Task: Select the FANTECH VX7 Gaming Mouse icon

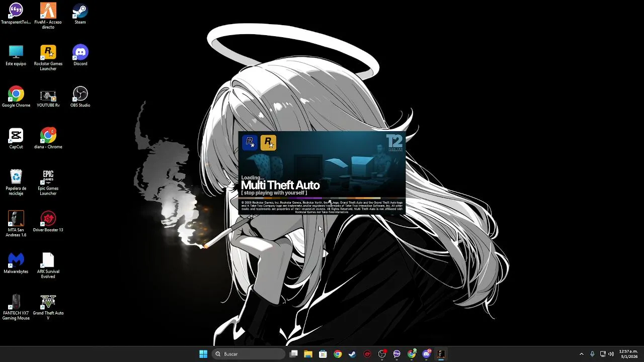Action: 16,308
